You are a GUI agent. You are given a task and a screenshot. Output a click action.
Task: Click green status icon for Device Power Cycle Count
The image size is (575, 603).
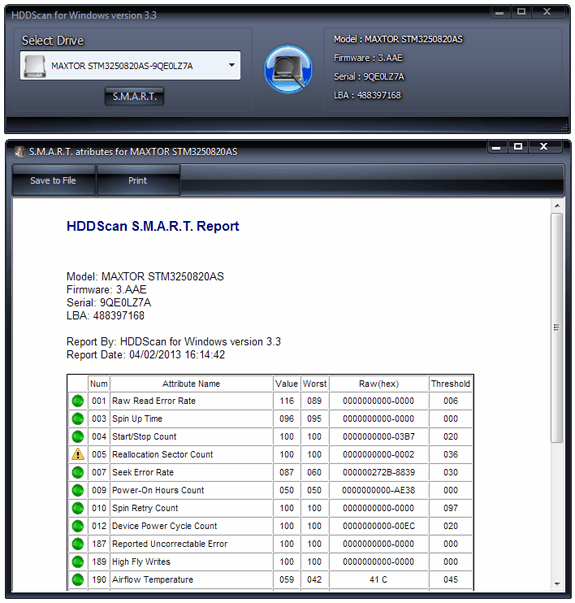[78, 526]
